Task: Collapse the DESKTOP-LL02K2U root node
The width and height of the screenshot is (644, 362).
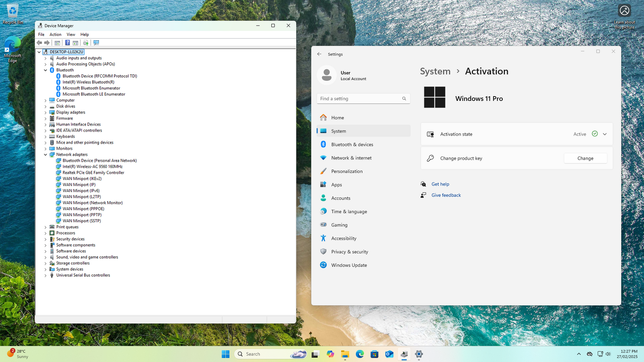Action: coord(39,52)
